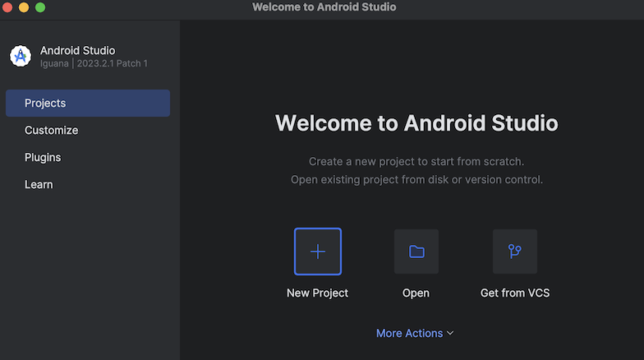Open a project via the folder icon
The image size is (644, 360).
(416, 252)
